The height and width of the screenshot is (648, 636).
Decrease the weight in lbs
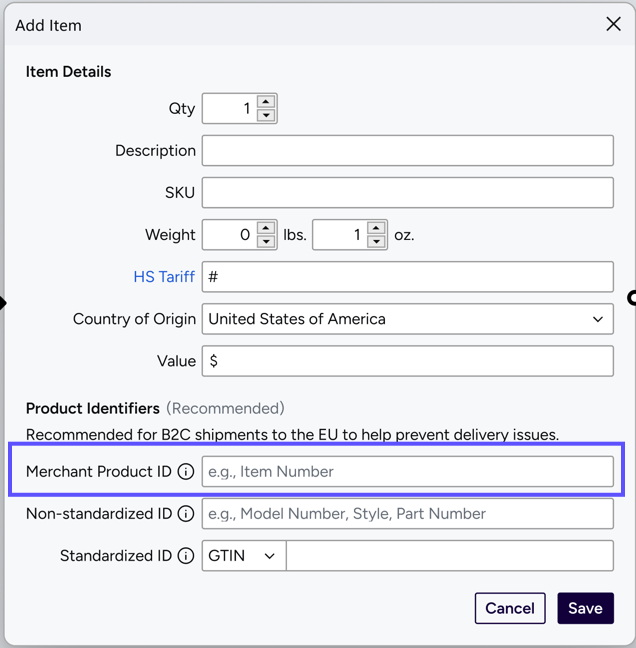(x=266, y=241)
